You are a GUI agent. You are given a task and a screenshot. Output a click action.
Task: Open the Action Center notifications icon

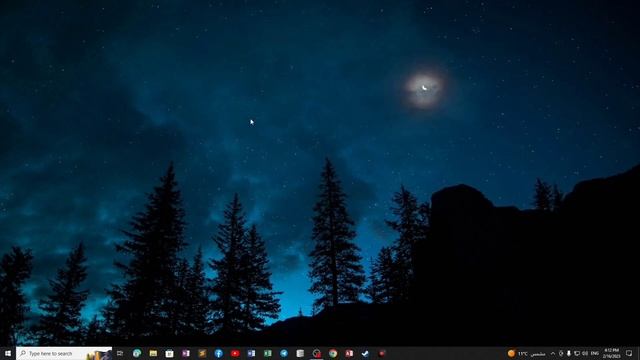[629, 353]
